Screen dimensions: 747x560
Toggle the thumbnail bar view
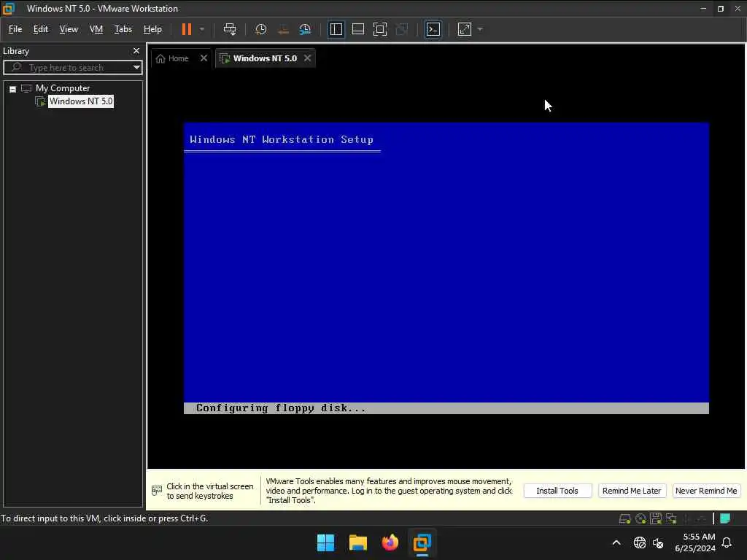[x=357, y=29]
